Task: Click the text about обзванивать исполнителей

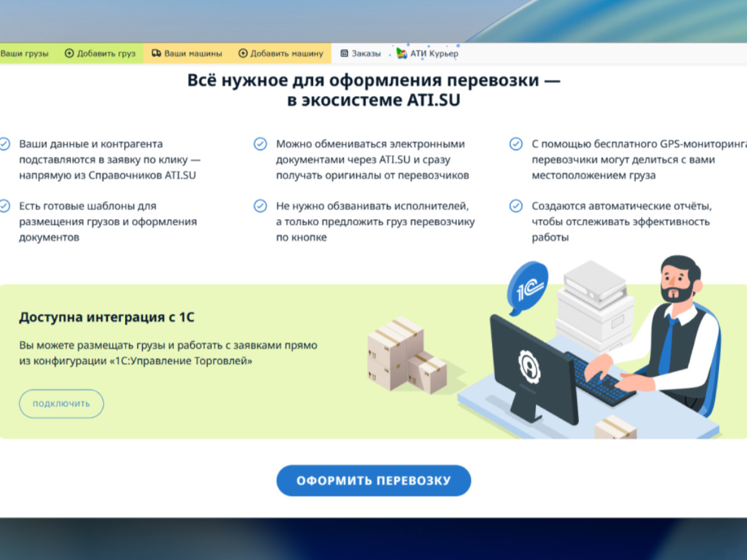Action: click(375, 222)
